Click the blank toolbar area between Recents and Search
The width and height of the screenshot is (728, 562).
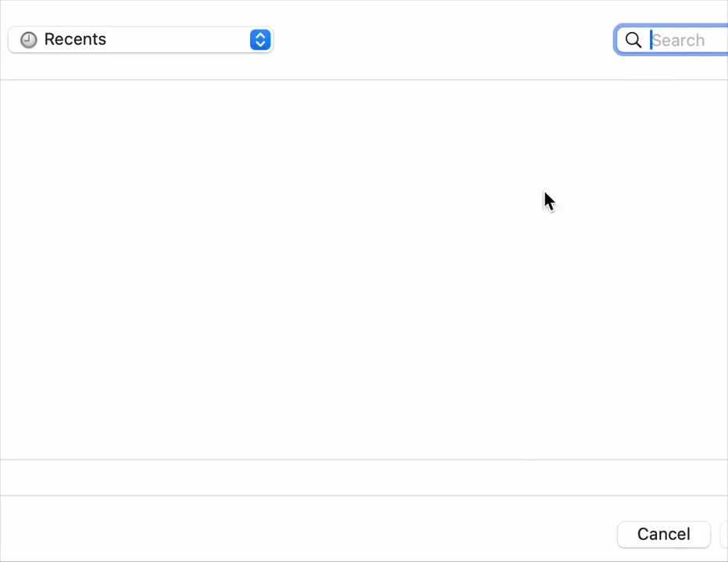(x=441, y=40)
